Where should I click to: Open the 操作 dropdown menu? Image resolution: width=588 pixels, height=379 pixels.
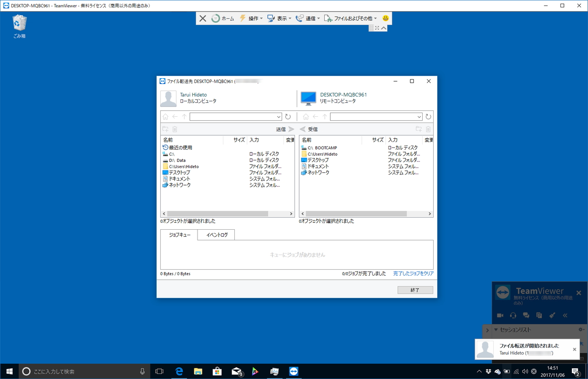[252, 18]
